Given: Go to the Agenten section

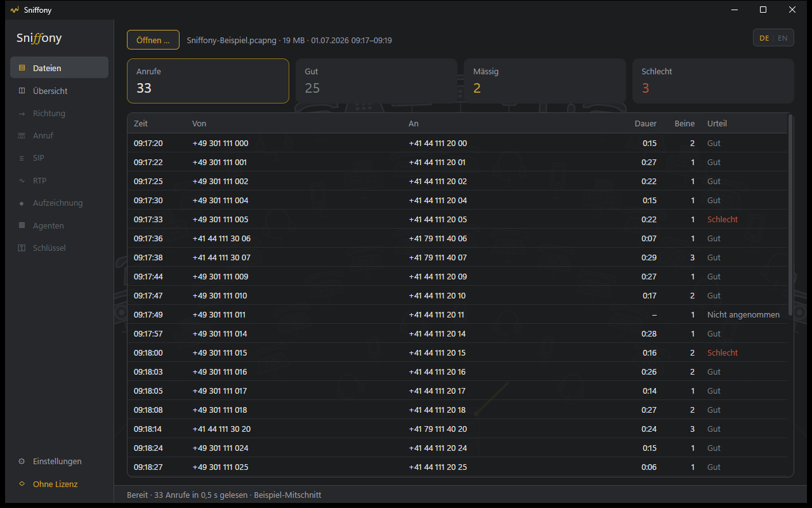Looking at the screenshot, I should point(59,225).
